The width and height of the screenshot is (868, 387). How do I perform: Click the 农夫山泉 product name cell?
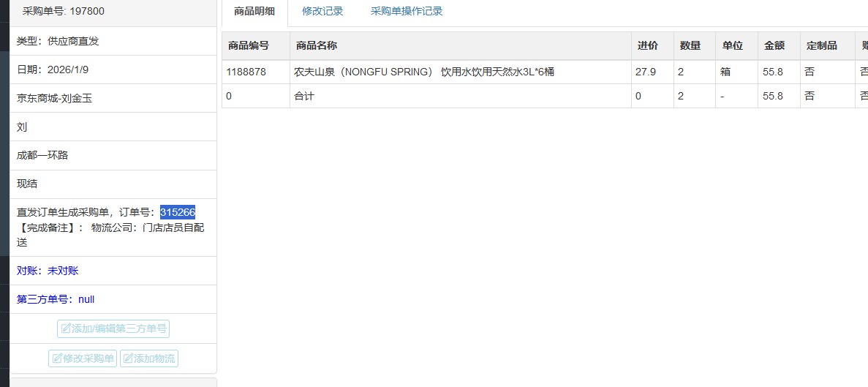[424, 72]
